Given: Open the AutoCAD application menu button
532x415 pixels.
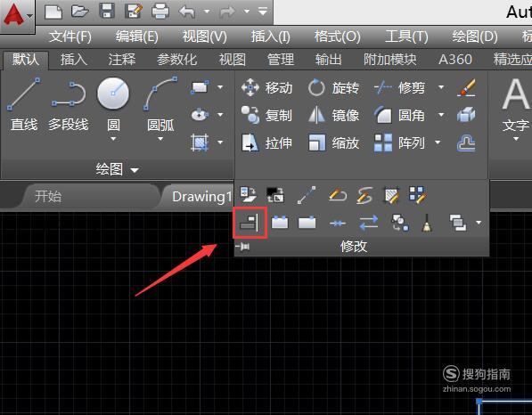Looking at the screenshot, I should (x=17, y=16).
